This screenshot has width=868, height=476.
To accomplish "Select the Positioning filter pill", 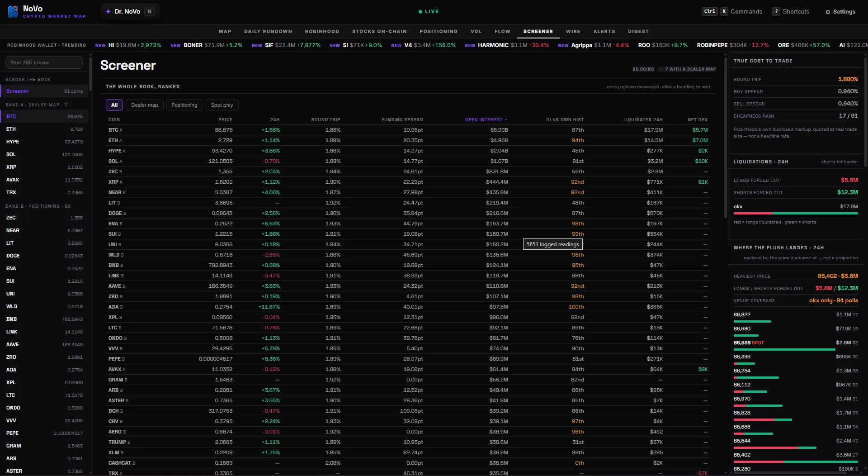I will (x=184, y=105).
